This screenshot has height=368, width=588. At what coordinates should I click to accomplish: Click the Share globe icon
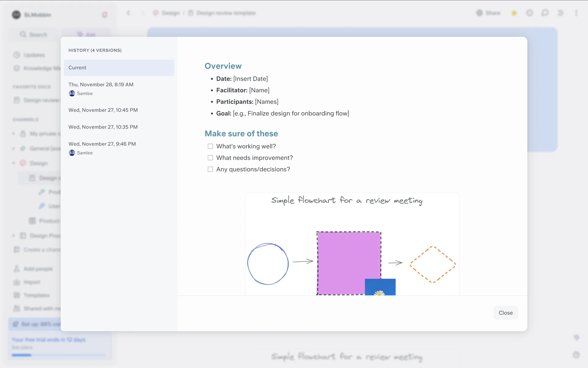[x=479, y=13]
